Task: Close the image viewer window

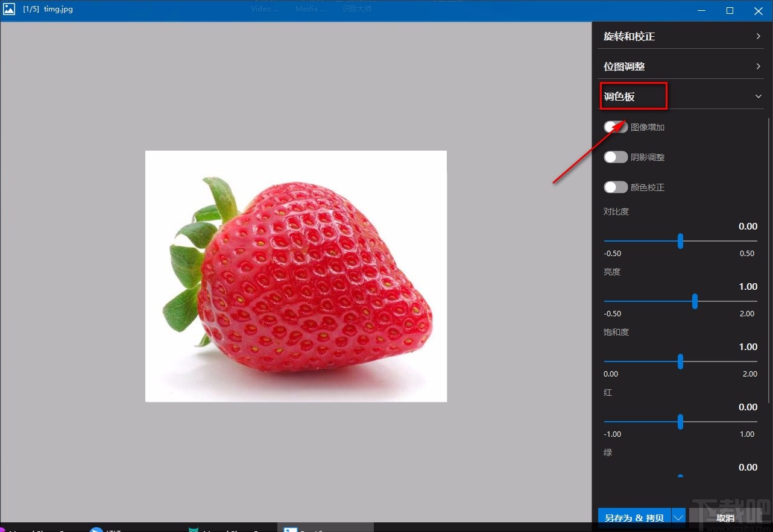Action: (x=758, y=10)
